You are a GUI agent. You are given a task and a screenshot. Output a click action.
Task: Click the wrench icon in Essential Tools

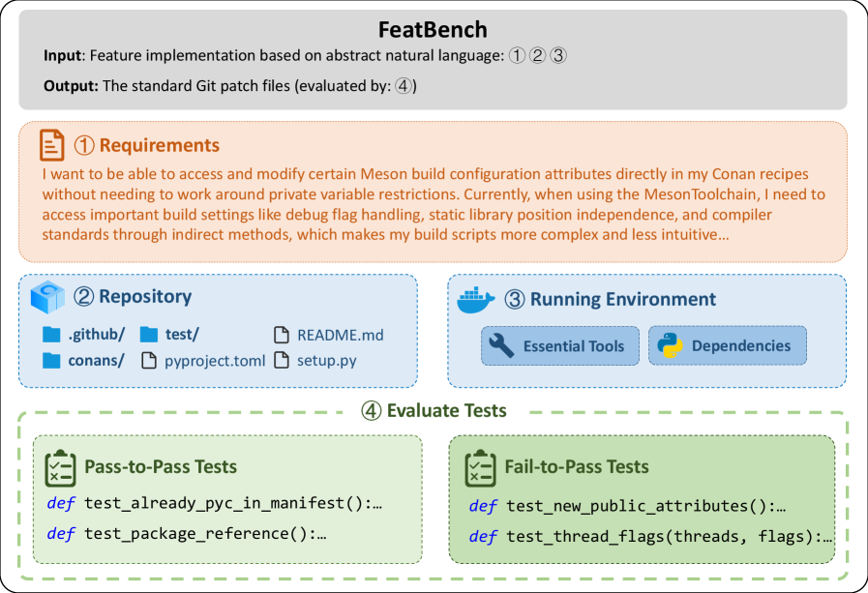point(501,346)
